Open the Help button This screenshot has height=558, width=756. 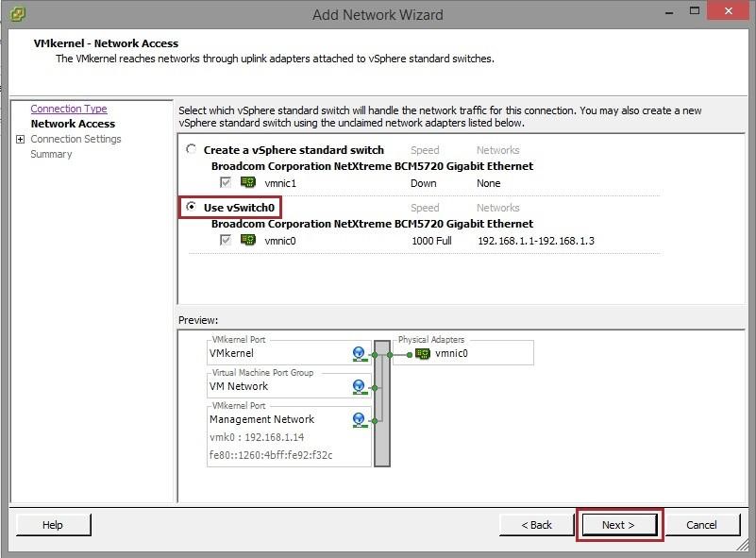pos(53,525)
